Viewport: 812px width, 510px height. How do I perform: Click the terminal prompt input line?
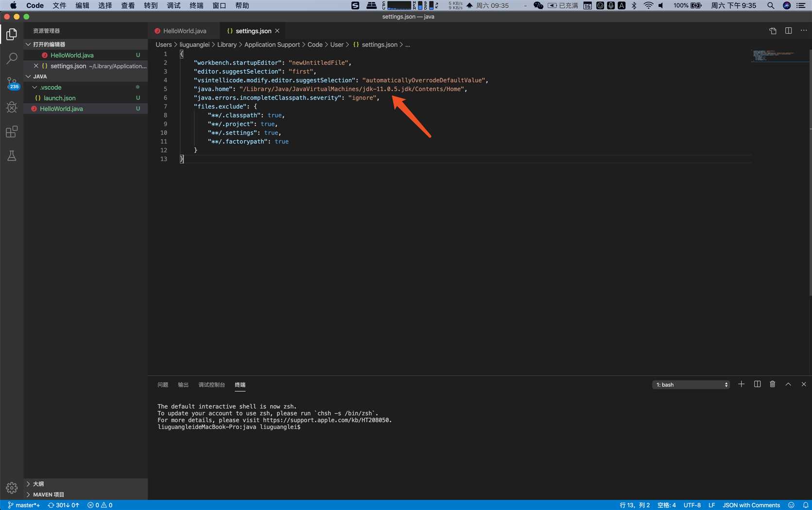pos(229,427)
